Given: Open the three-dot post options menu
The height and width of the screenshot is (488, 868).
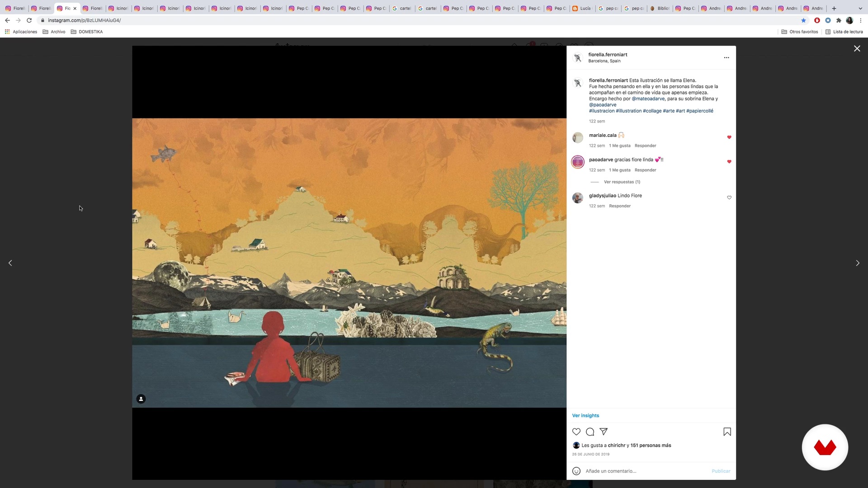Looking at the screenshot, I should pos(726,57).
